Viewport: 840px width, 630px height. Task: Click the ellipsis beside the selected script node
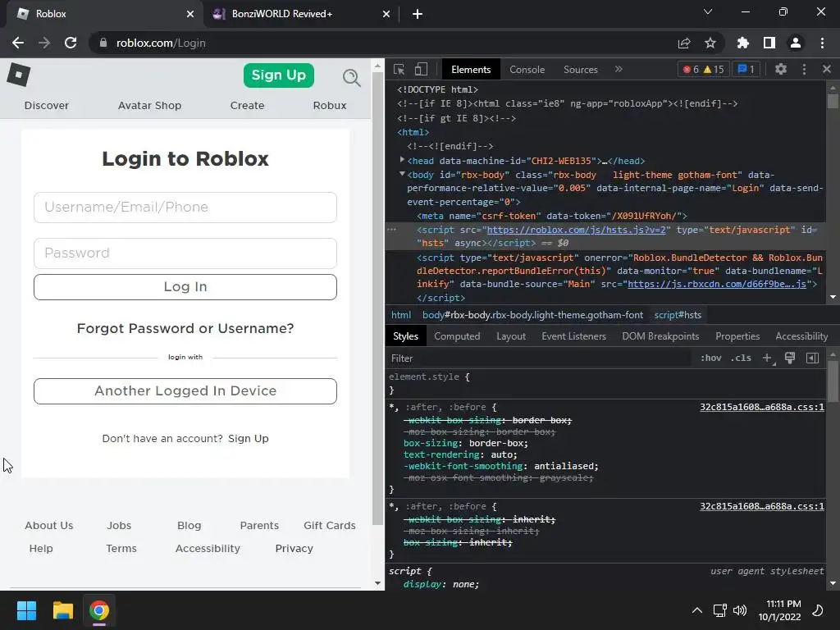tap(392, 230)
